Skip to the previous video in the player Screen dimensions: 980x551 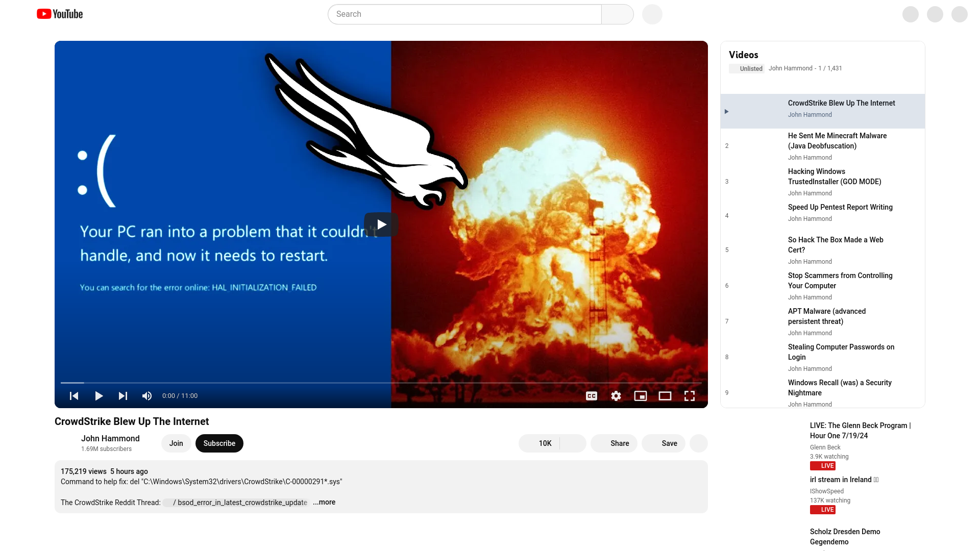[74, 396]
